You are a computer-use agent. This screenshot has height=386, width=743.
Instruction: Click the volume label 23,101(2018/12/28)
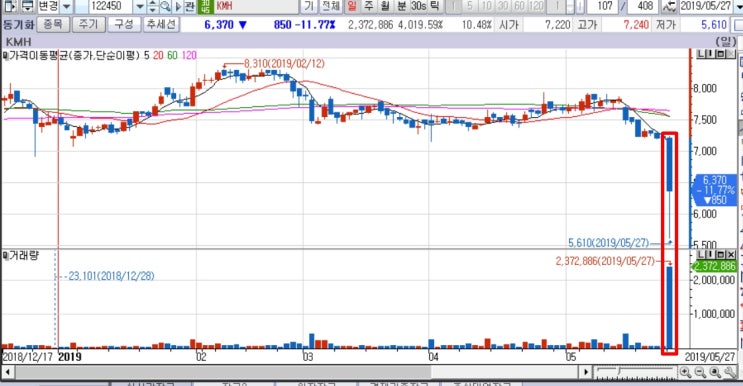click(111, 276)
